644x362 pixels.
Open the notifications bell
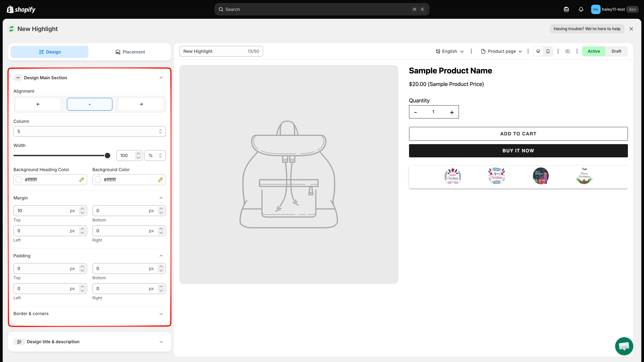581,10
